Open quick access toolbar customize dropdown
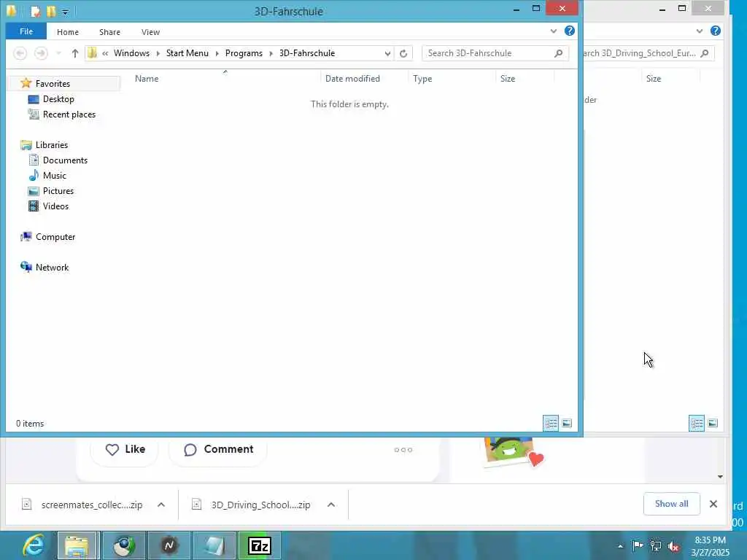The height and width of the screenshot is (560, 747). coord(65,12)
